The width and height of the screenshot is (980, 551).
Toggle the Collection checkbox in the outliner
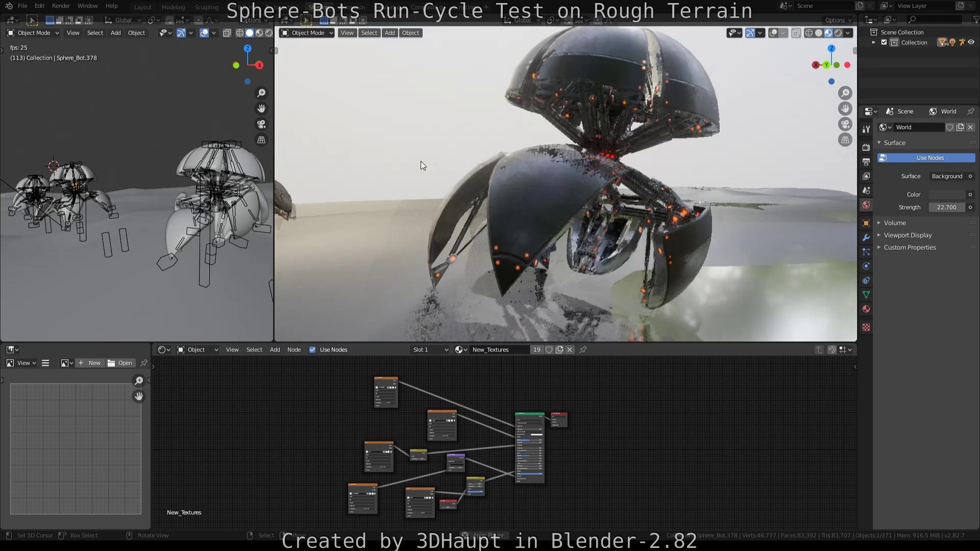(885, 42)
